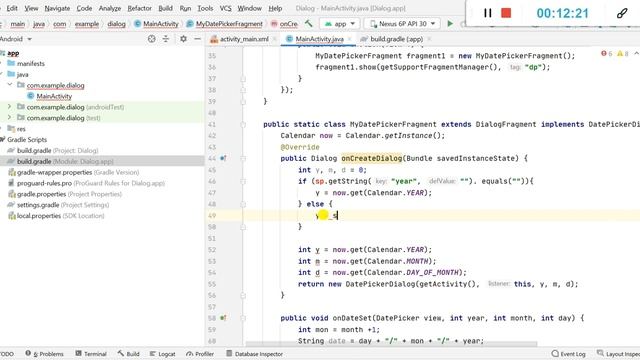Open the Logcat tool window

coord(162,353)
